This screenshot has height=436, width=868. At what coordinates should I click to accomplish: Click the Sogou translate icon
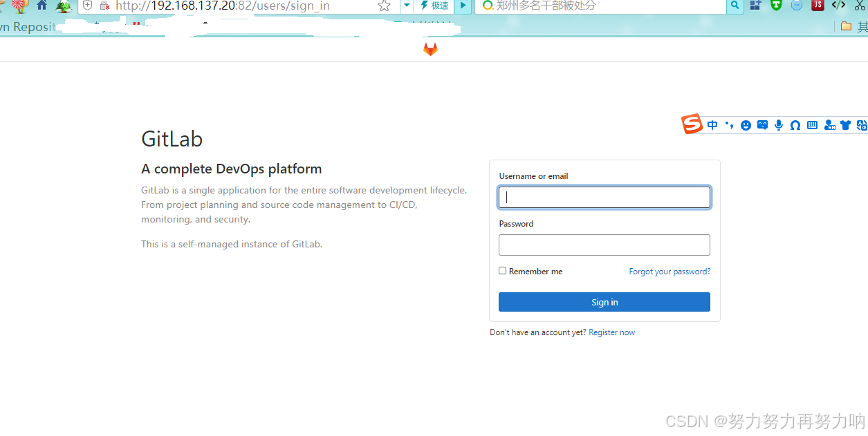click(862, 125)
